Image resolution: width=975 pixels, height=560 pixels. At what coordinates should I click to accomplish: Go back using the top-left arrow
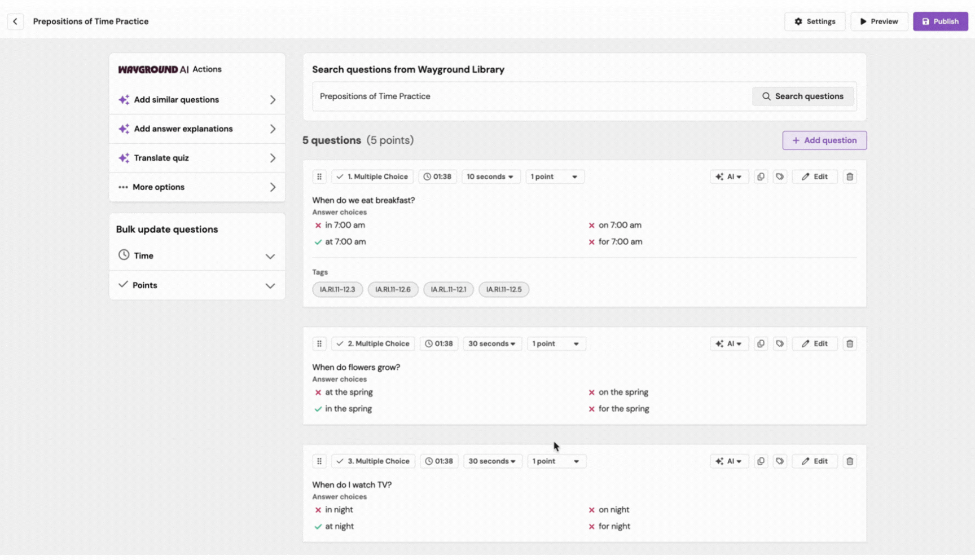point(15,21)
